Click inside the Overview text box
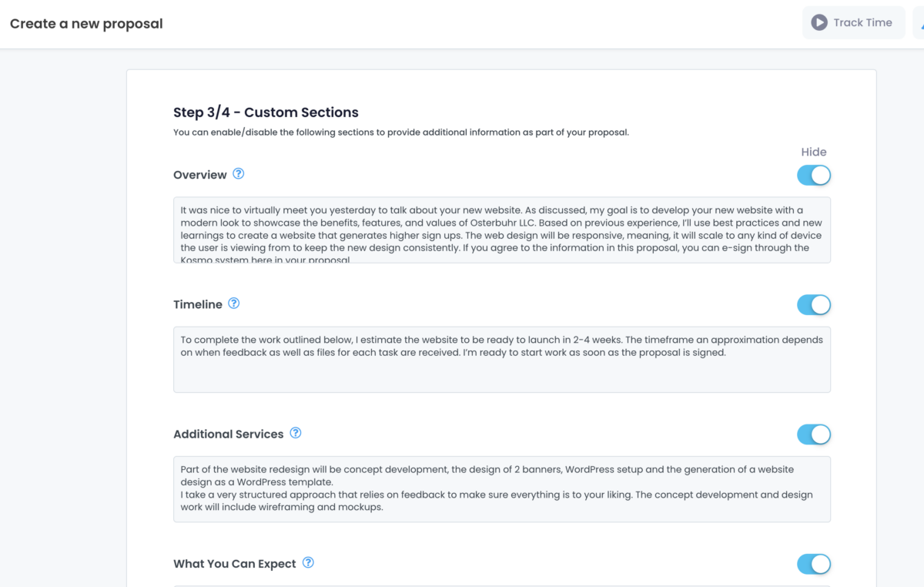The width and height of the screenshot is (924, 587). pyautogui.click(x=501, y=230)
